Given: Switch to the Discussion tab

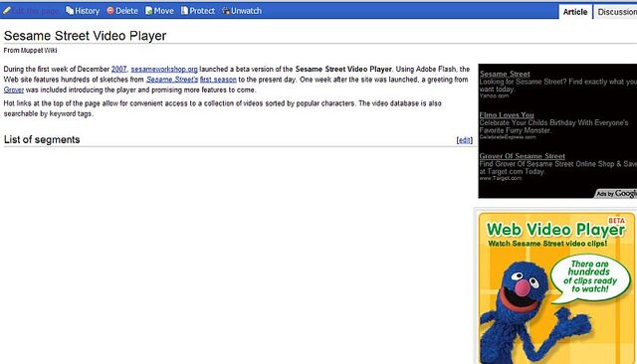Looking at the screenshot, I should click(x=615, y=12).
